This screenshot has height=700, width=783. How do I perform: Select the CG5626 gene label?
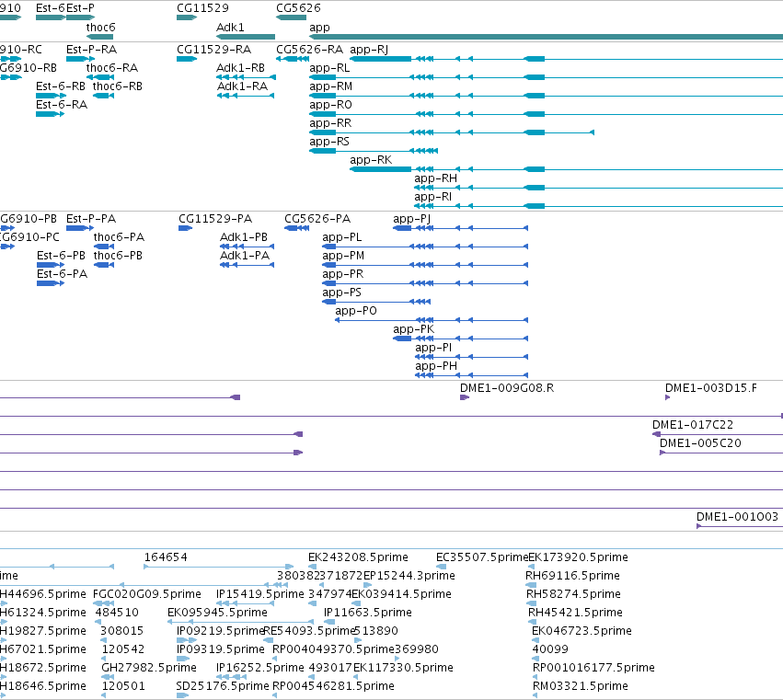click(x=299, y=8)
